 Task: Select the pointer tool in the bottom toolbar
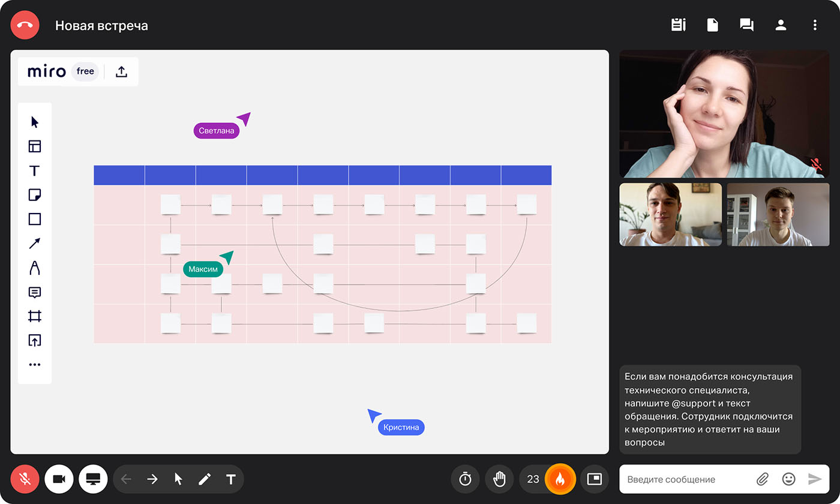click(178, 479)
